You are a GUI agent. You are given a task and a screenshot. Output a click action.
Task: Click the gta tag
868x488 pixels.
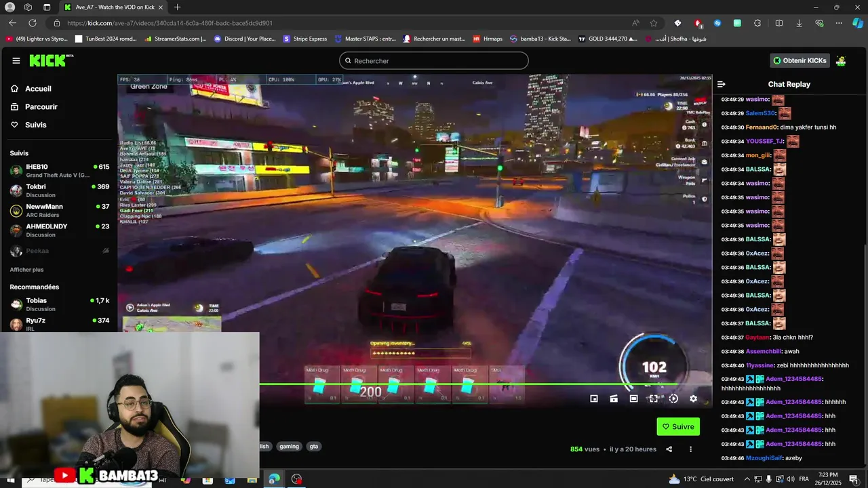click(313, 446)
